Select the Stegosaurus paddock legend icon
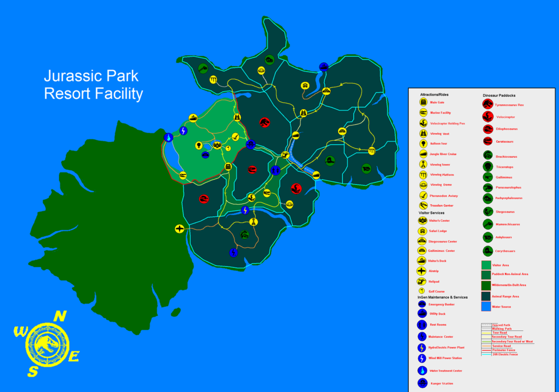The height and width of the screenshot is (392, 559). coord(488,211)
